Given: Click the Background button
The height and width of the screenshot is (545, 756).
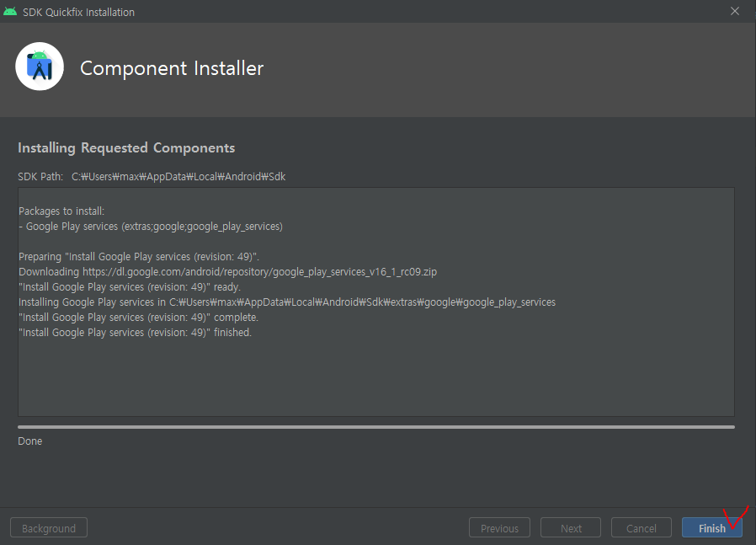Looking at the screenshot, I should click(49, 527).
